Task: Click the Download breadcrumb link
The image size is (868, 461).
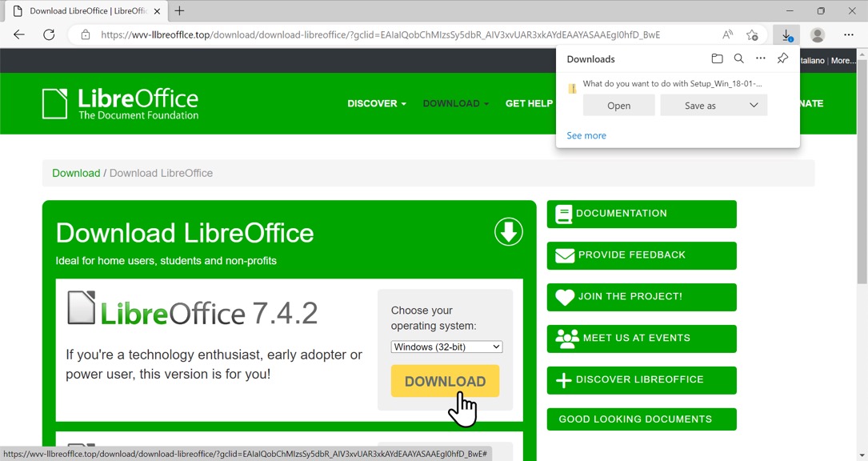Action: coord(76,173)
